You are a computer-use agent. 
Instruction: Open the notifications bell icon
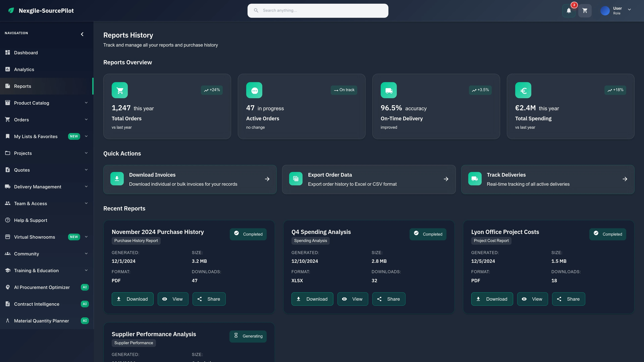pos(569,11)
